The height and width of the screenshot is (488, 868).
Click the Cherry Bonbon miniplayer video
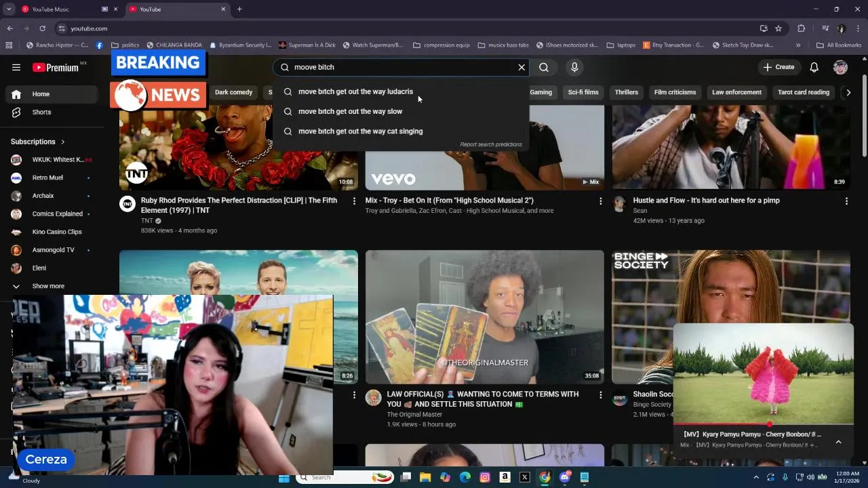click(764, 373)
